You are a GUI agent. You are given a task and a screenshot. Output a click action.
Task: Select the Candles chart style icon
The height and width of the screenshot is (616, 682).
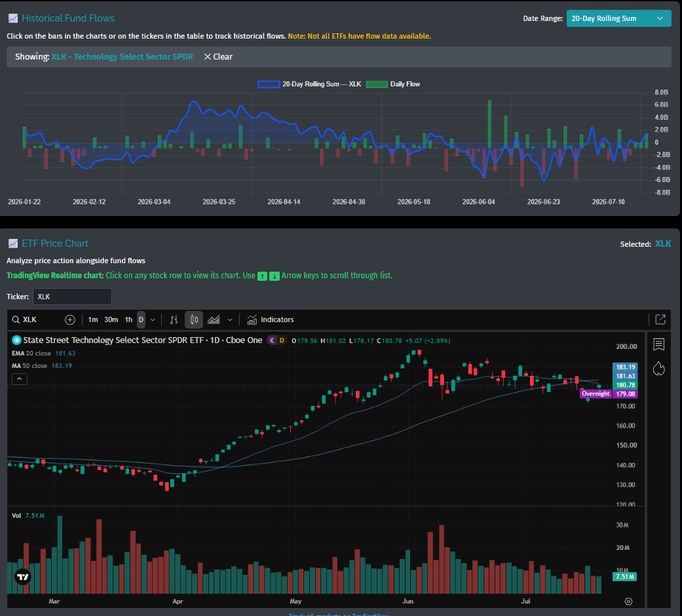coord(194,320)
